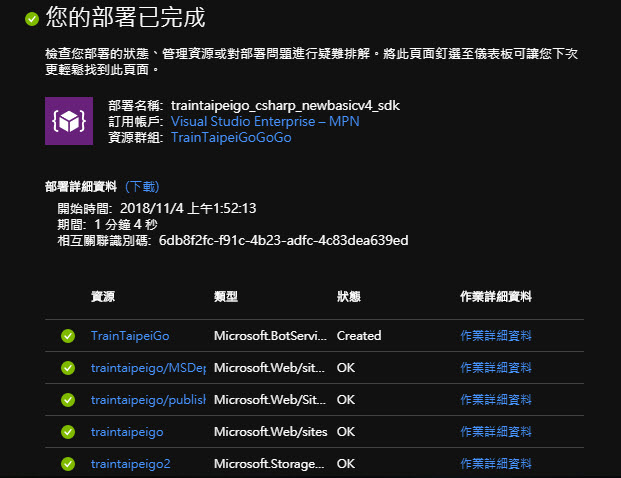Open the traintaipeigo2 storage resource
Screen dimensions: 621x478
pyautogui.click(x=131, y=464)
